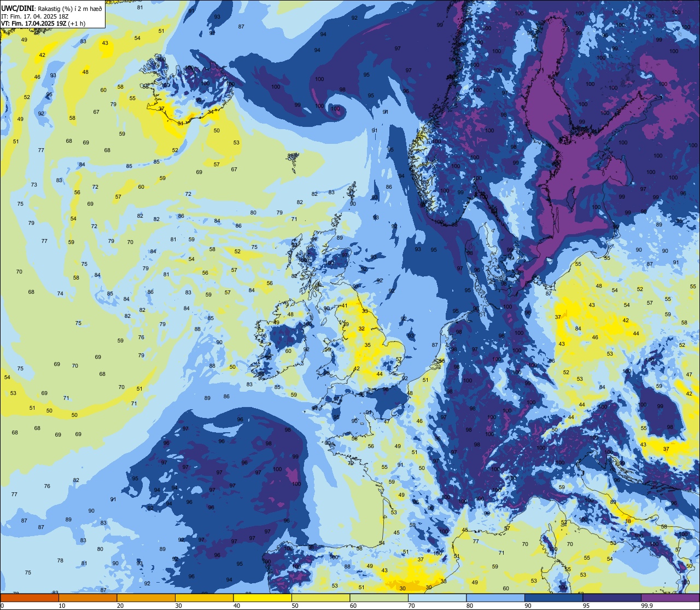
Task: Choose the 10–20 orange legend swatch
Action: pos(87,598)
